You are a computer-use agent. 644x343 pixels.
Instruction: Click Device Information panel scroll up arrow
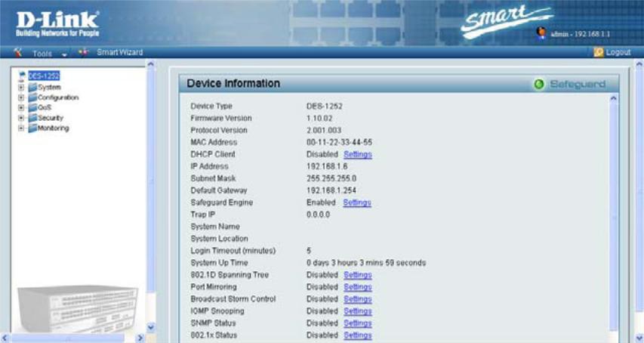pyautogui.click(x=613, y=98)
